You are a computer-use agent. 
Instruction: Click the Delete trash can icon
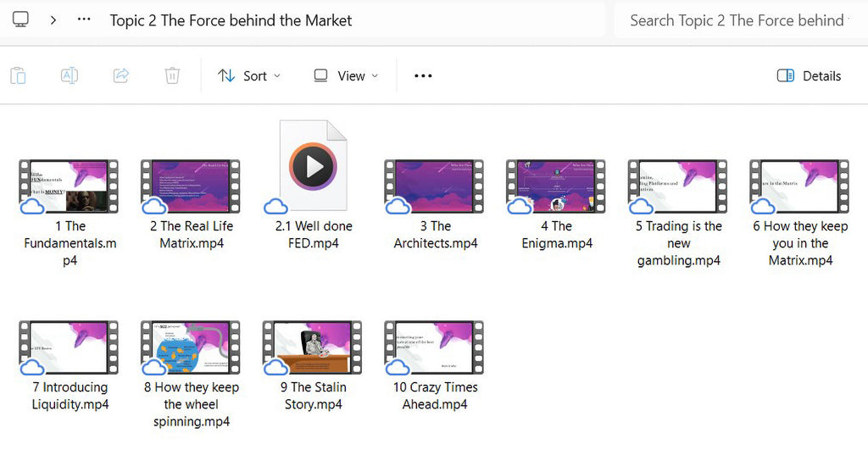172,75
